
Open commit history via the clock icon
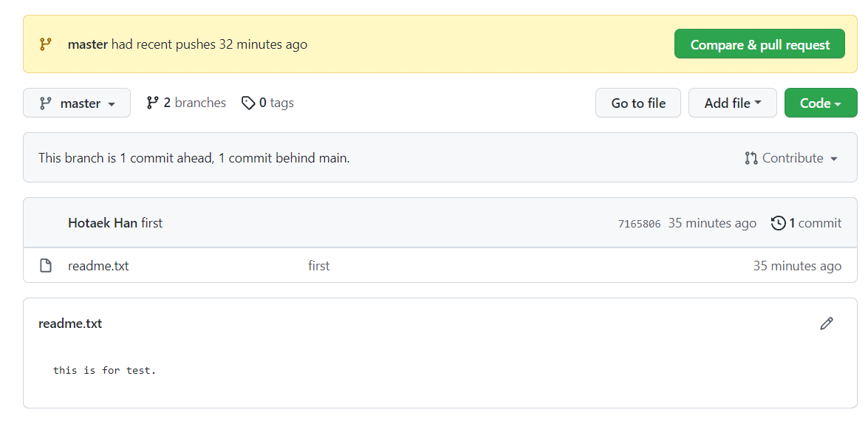(778, 223)
